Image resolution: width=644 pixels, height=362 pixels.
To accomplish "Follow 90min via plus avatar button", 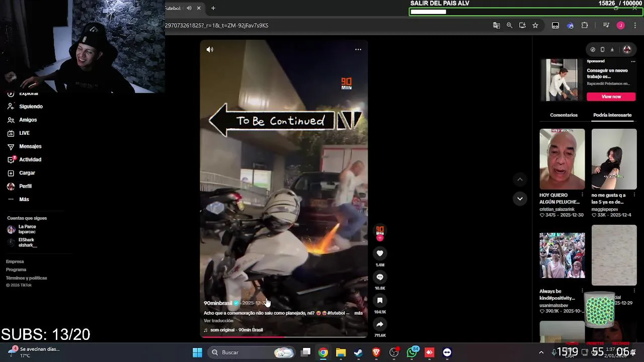I will click(380, 238).
